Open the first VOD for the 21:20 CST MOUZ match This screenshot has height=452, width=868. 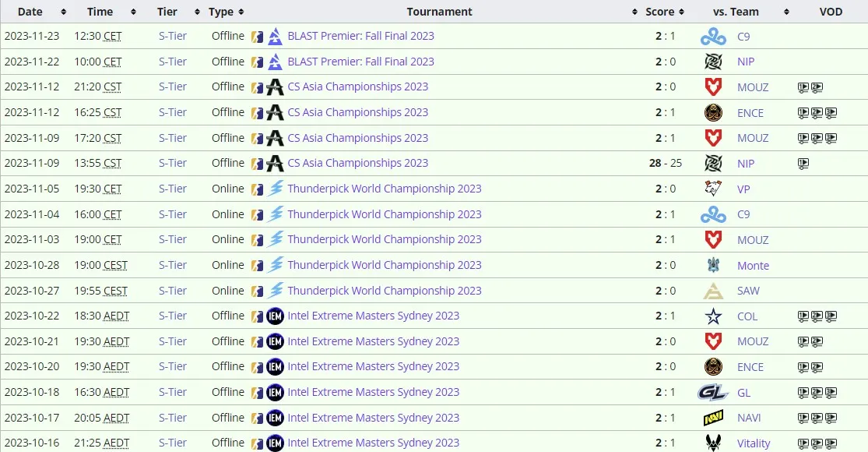pos(803,87)
